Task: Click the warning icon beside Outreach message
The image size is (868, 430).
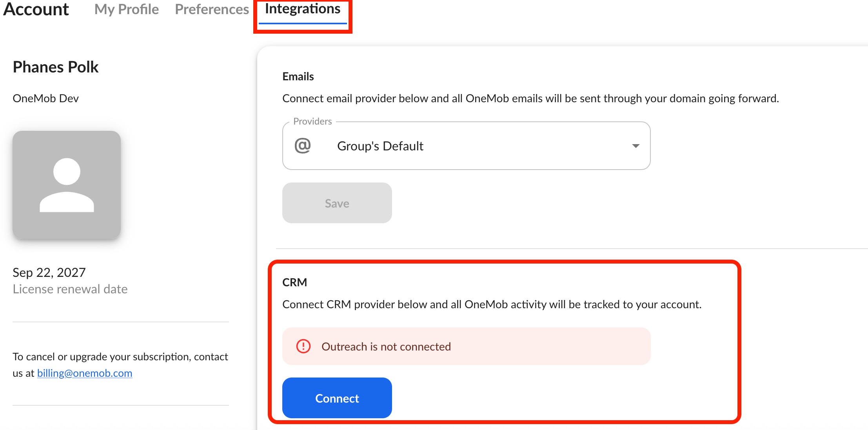Action: pyautogui.click(x=303, y=346)
